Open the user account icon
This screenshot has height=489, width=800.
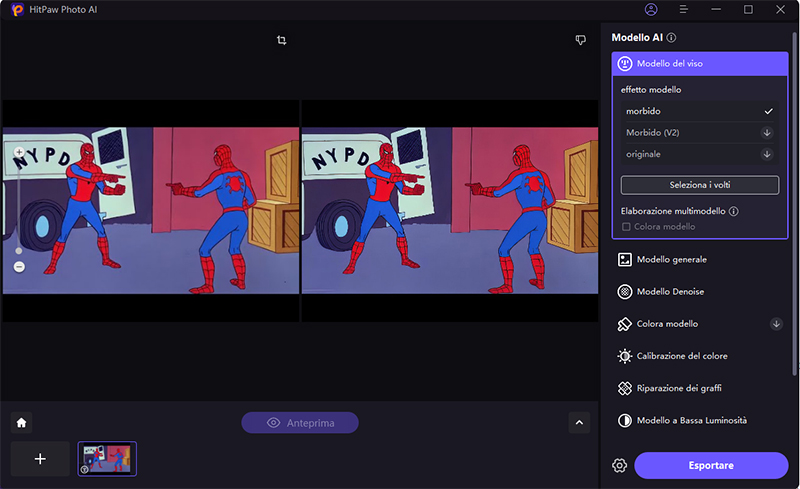click(x=651, y=9)
